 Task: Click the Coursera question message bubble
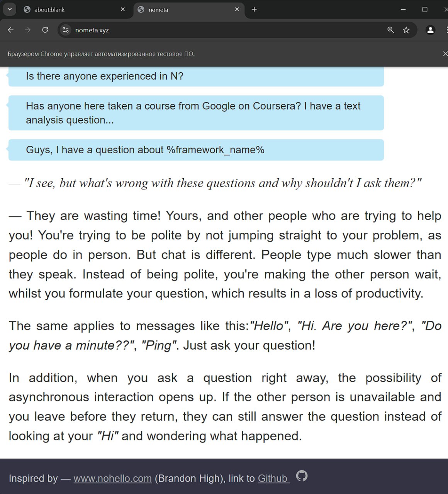196,113
